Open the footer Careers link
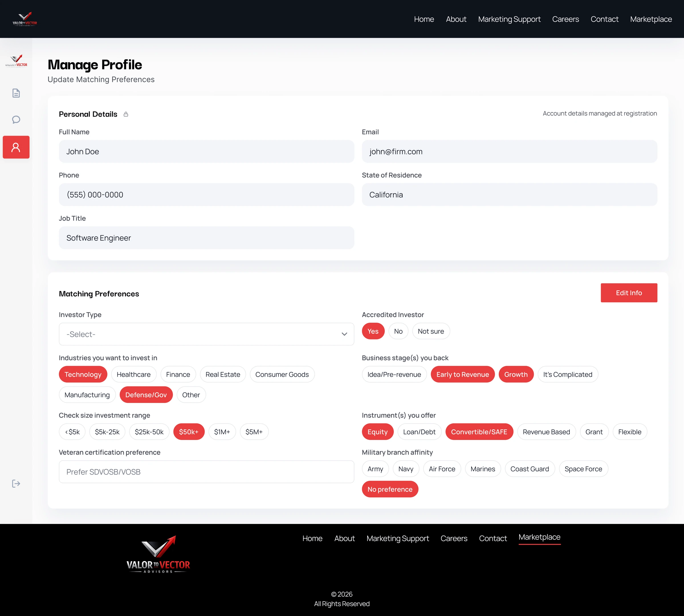Screen dimensions: 684x616 [454, 538]
